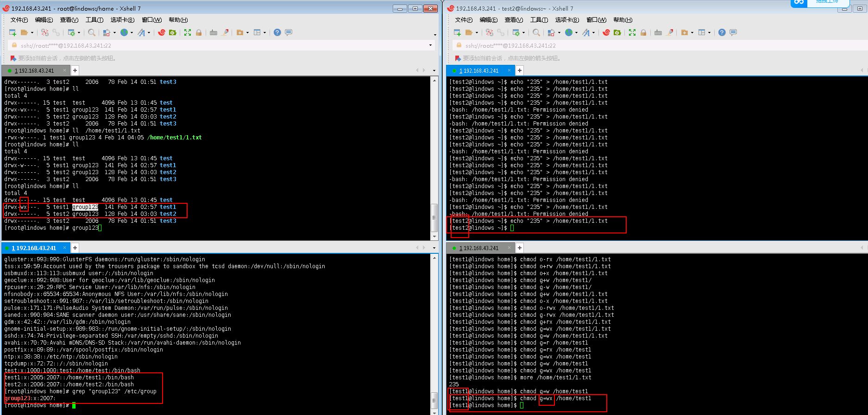Open 编辑(E) menu in left root window
The image size is (868, 415).
tap(44, 20)
